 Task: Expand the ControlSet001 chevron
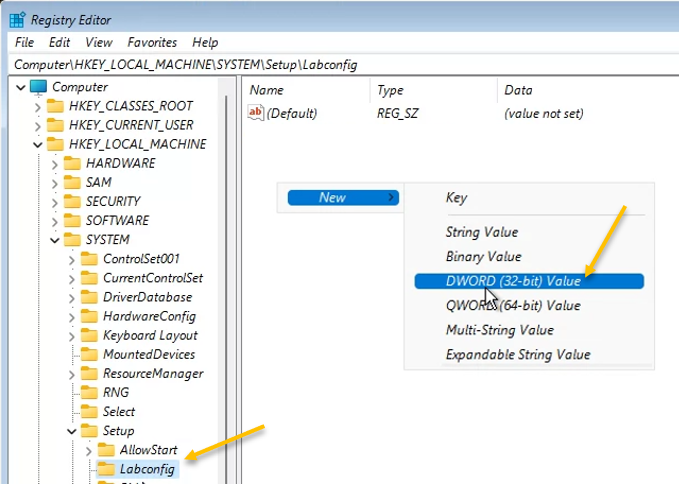pos(71,260)
